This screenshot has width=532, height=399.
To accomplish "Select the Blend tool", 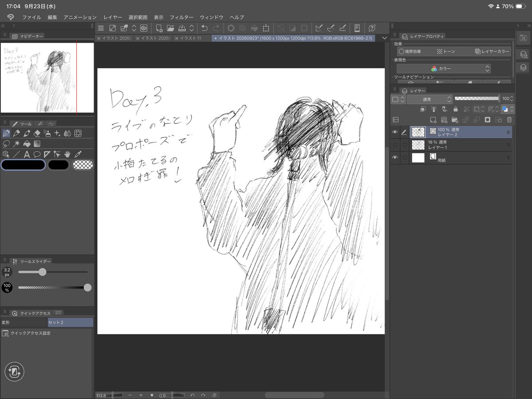I will 67,133.
